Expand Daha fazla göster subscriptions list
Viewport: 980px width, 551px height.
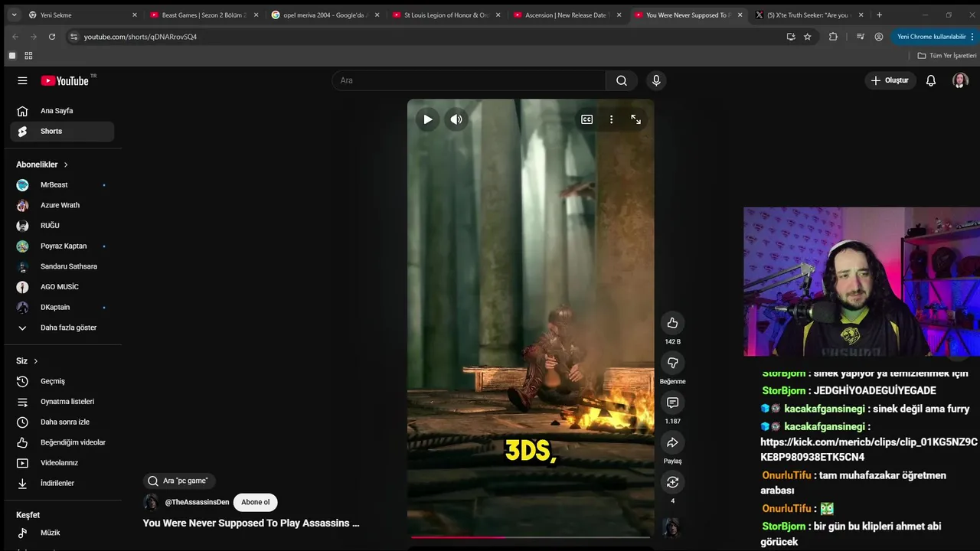click(62, 328)
